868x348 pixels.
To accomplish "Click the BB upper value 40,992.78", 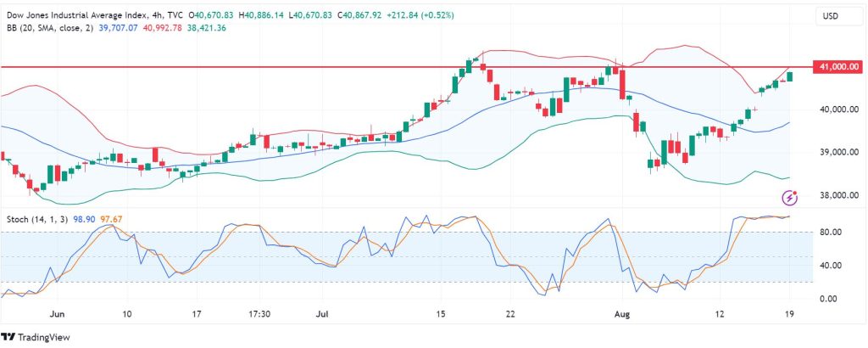I will 162,28.
